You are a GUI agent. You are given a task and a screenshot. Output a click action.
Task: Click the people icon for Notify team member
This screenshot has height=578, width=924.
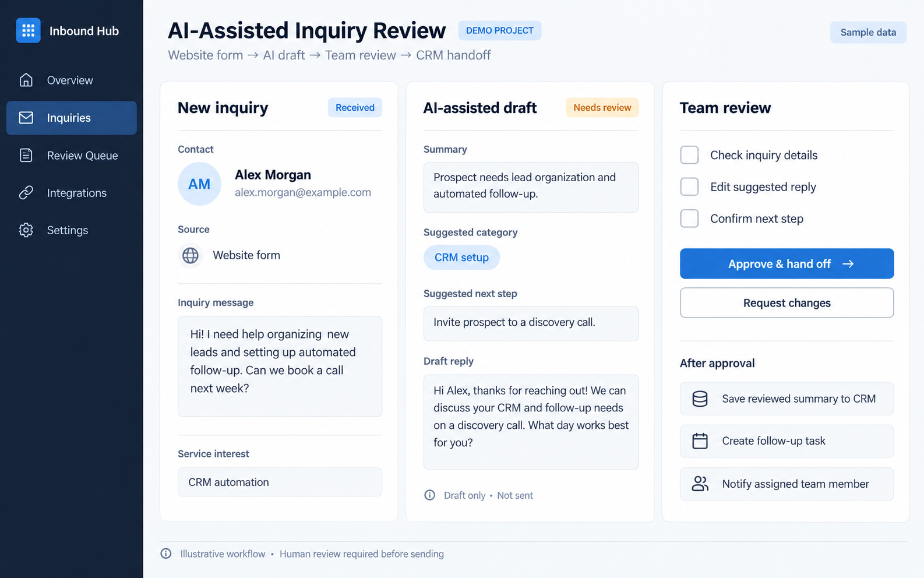pyautogui.click(x=700, y=484)
